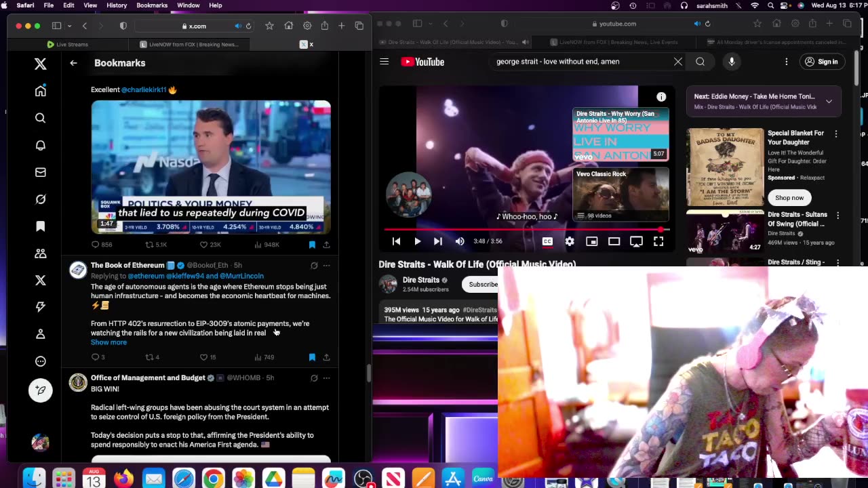Expand 'Show more' on the Ethereum post
This screenshot has width=868, height=488.
108,342
